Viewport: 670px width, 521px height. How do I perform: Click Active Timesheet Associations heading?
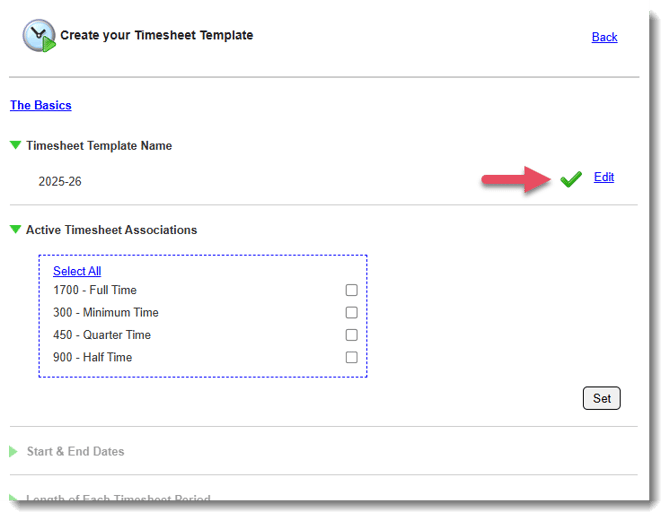[111, 230]
